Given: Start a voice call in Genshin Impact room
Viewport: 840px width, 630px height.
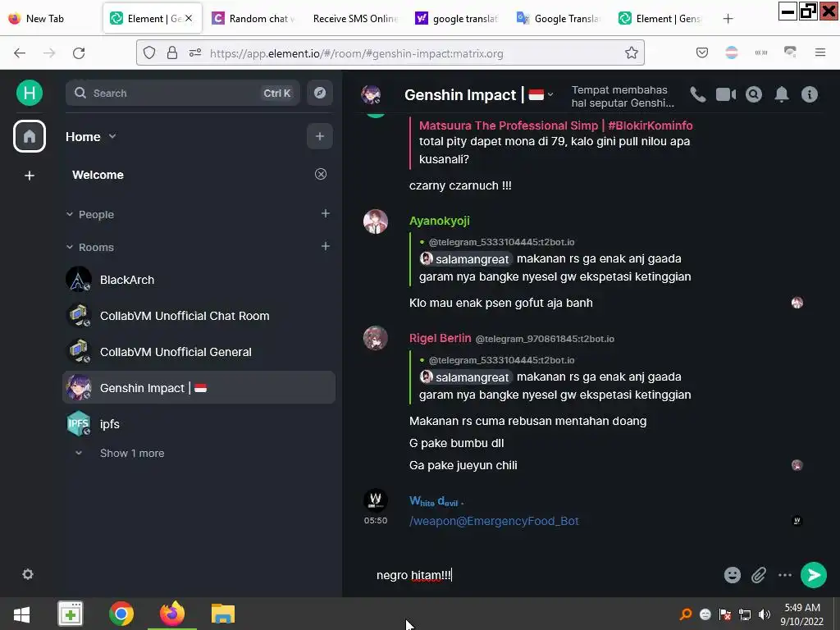Looking at the screenshot, I should coord(697,95).
